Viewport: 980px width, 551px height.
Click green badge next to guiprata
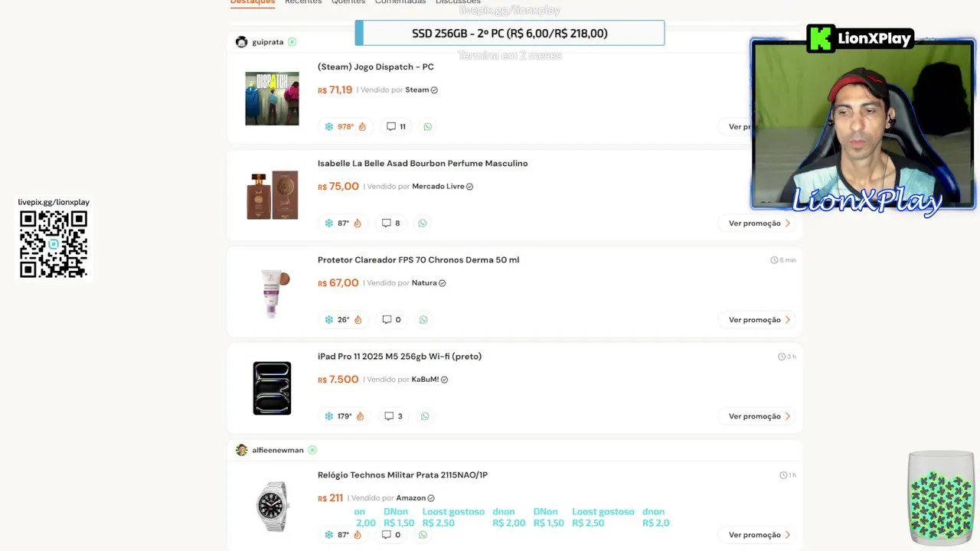(292, 42)
